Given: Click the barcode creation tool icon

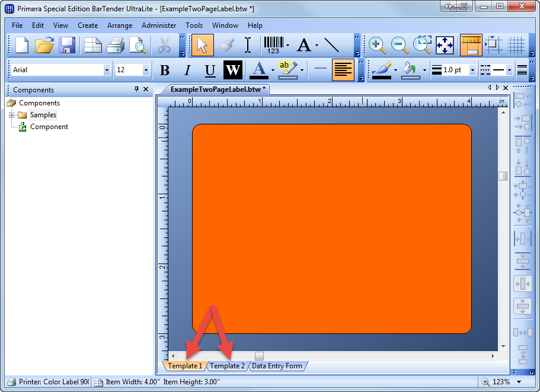Looking at the screenshot, I should 273,45.
